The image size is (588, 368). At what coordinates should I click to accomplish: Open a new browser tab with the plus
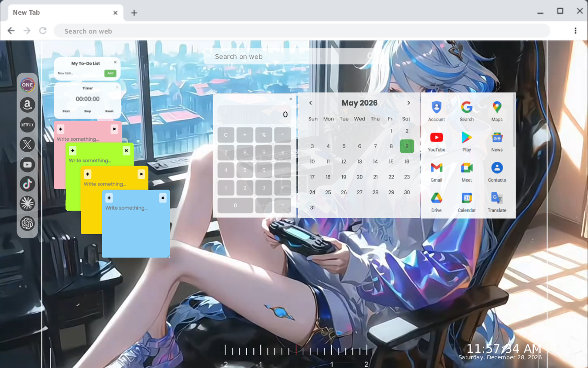coord(134,13)
